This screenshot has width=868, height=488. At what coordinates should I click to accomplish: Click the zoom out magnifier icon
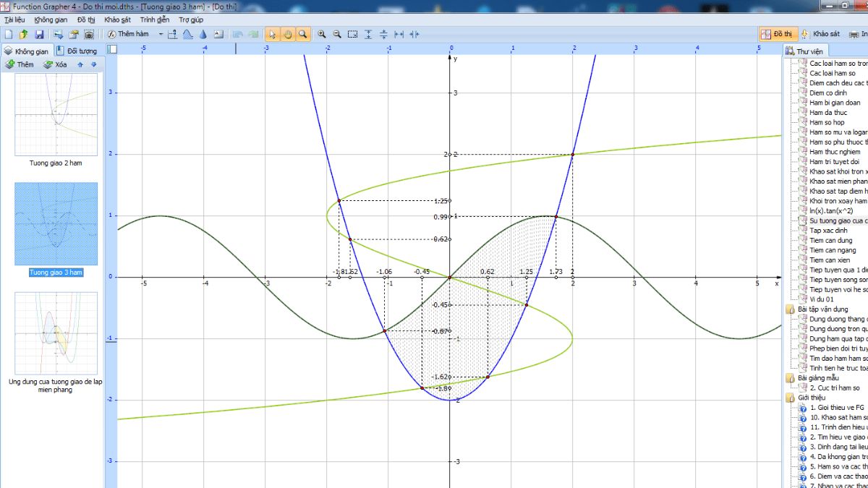337,34
